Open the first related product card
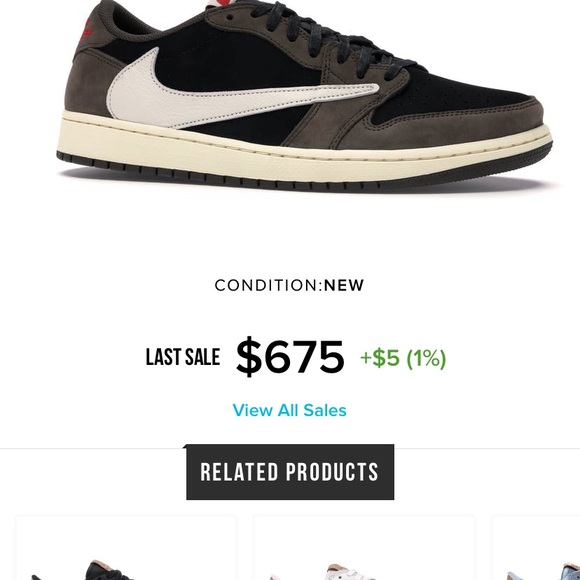 pyautogui.click(x=126, y=548)
